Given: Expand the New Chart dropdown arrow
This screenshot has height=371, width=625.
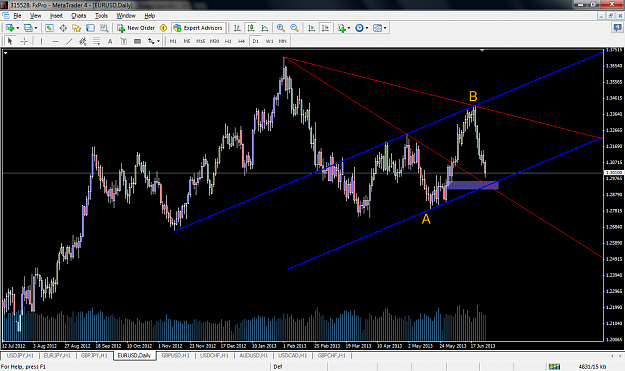Looking at the screenshot, I should tap(17, 28).
